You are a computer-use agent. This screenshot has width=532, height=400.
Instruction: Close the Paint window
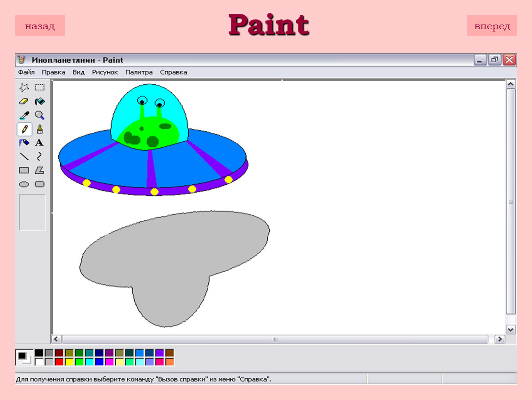(x=509, y=60)
